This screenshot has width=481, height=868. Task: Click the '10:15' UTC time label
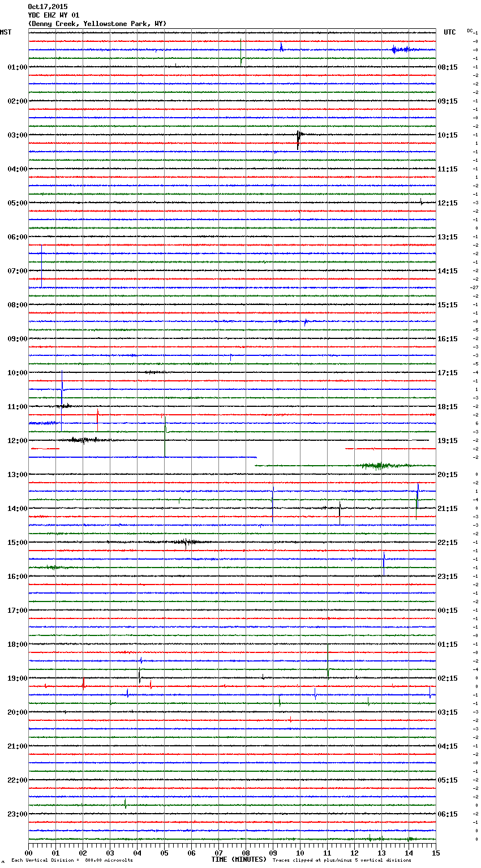coord(448,135)
